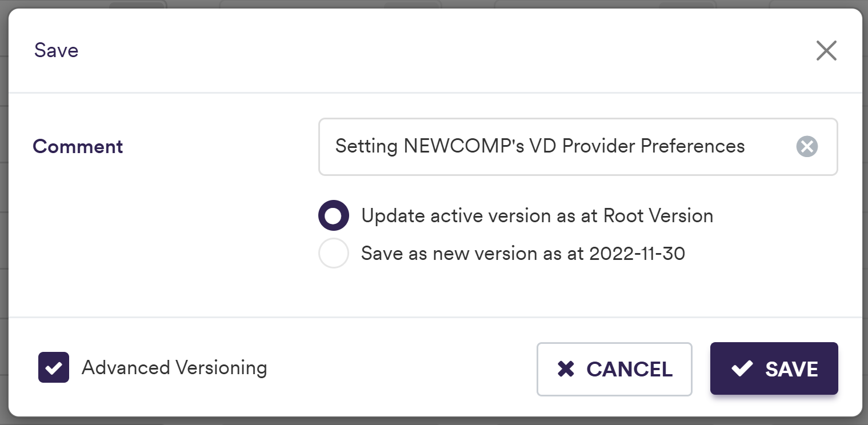The image size is (868, 425).
Task: Click the "Save as new version as at 2022-11-30" text
Action: (x=523, y=253)
